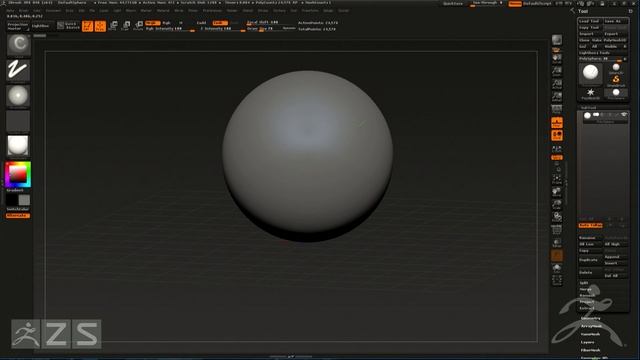The width and height of the screenshot is (640, 360).
Task: Click the Actual size icon
Action: point(557,84)
